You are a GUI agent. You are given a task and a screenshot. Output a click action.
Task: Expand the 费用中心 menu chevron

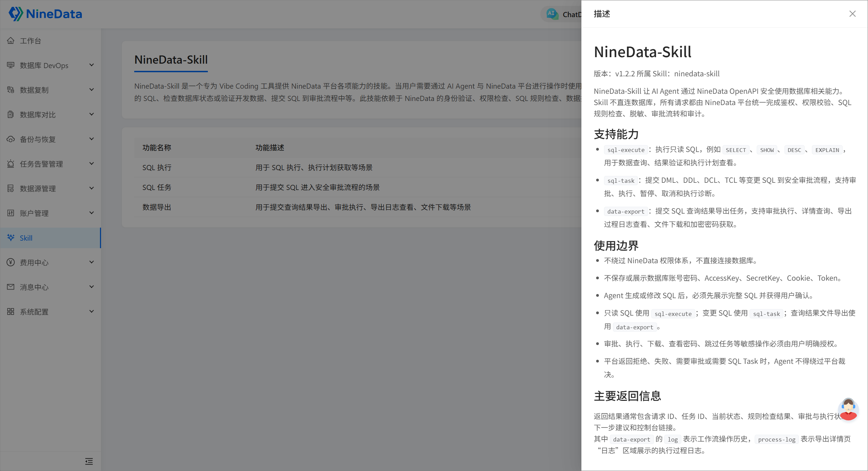[91, 262]
